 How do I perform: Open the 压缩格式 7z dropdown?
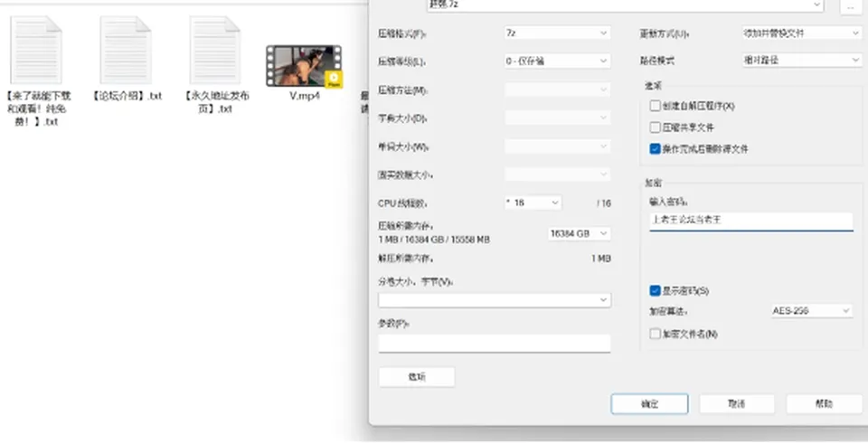557,33
